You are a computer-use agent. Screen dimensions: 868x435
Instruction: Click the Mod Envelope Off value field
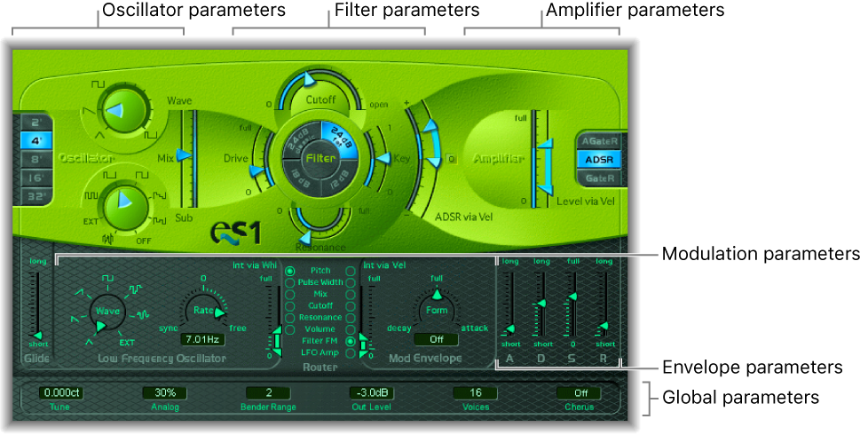(436, 339)
